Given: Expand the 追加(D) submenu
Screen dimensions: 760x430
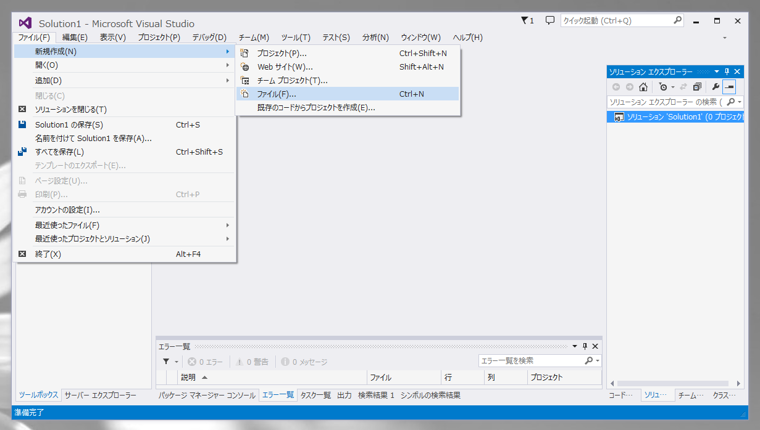Looking at the screenshot, I should (x=125, y=80).
